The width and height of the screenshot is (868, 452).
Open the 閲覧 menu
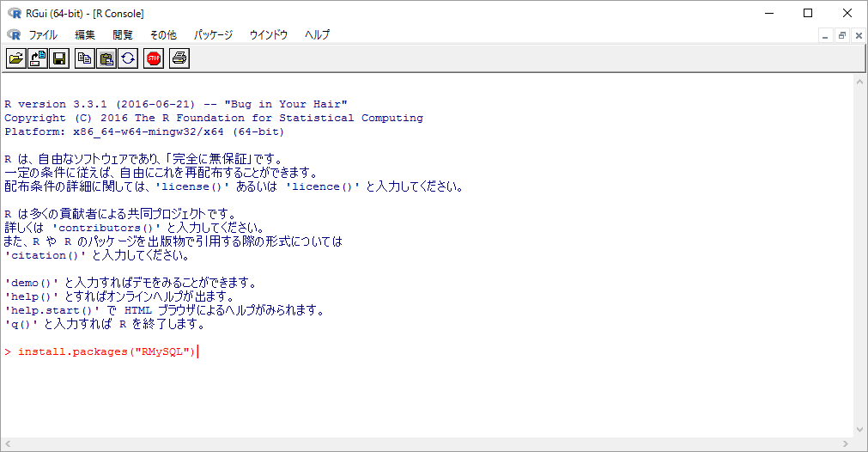(122, 35)
